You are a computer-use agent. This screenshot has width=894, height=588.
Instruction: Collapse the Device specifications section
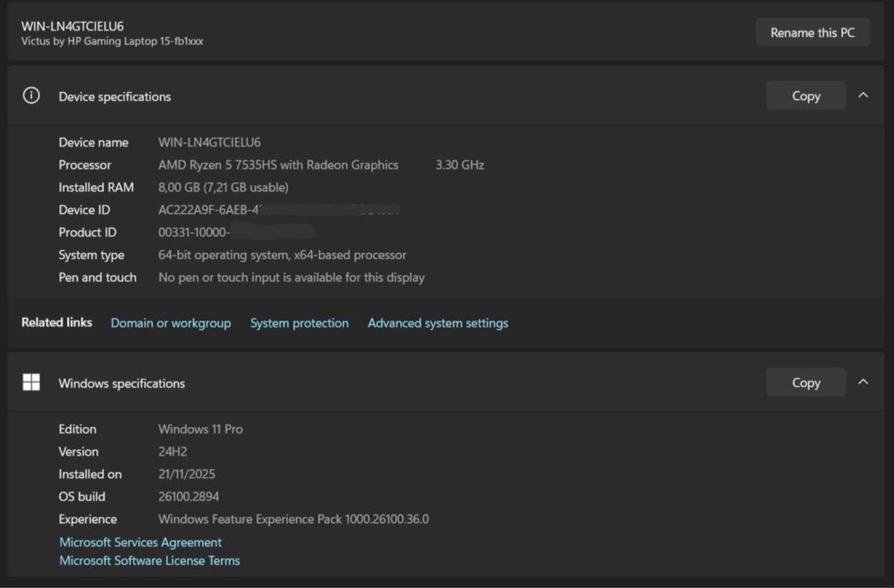[864, 95]
